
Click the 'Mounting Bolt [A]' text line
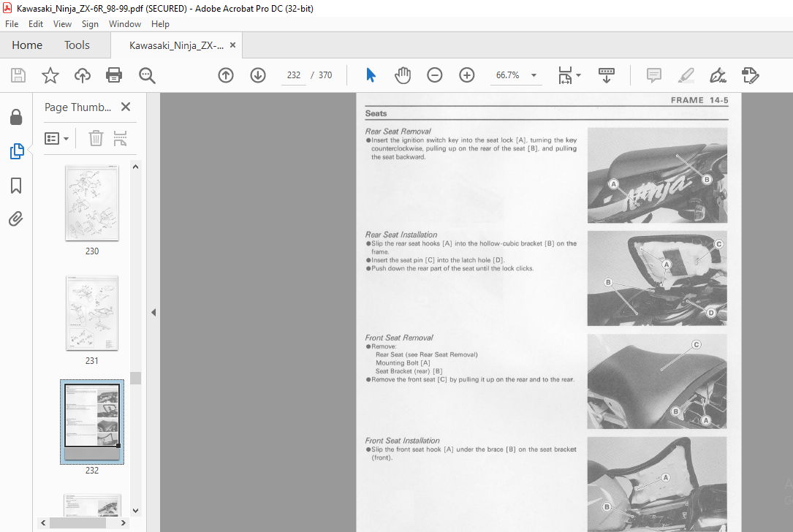[x=403, y=362]
